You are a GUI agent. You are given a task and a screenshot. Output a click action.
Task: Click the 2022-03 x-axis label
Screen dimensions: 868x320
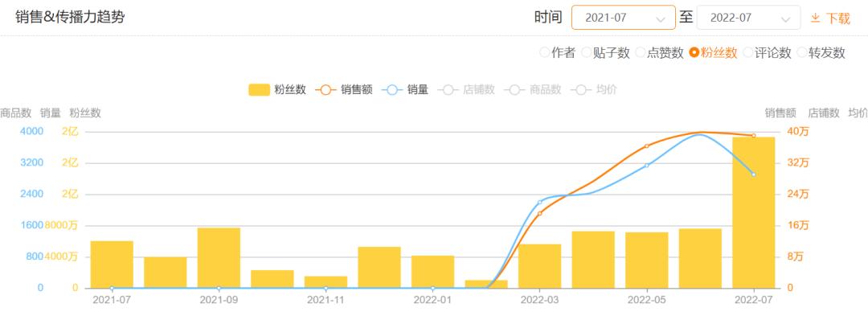[540, 300]
